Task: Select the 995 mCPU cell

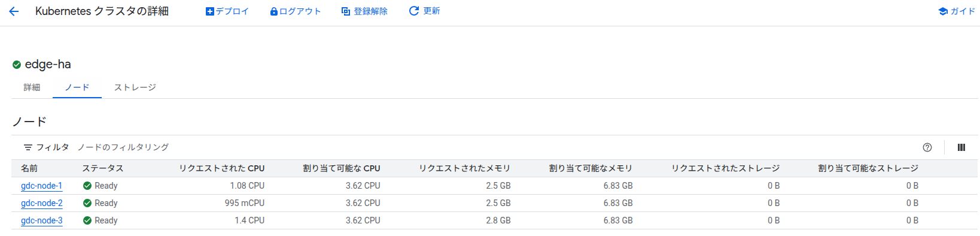Action: click(244, 203)
